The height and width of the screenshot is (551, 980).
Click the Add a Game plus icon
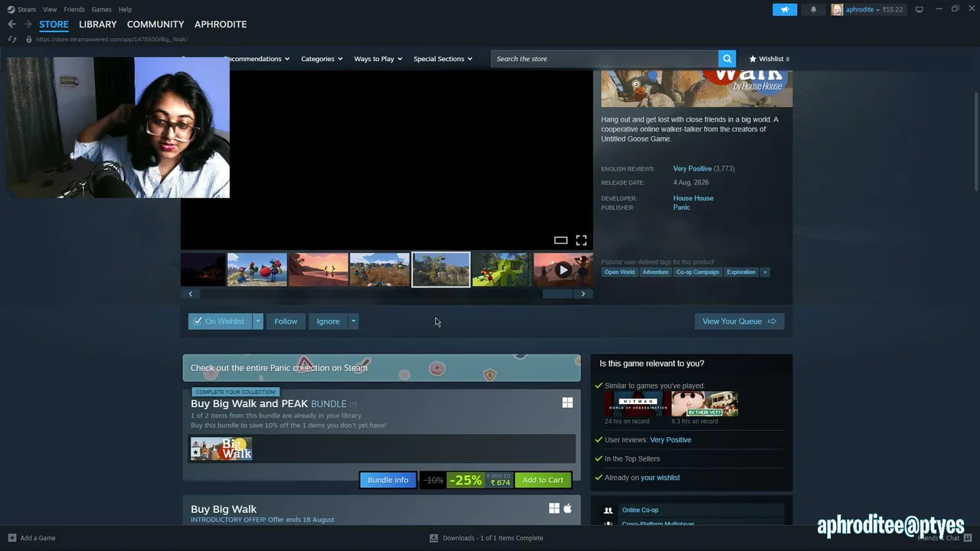click(11, 538)
